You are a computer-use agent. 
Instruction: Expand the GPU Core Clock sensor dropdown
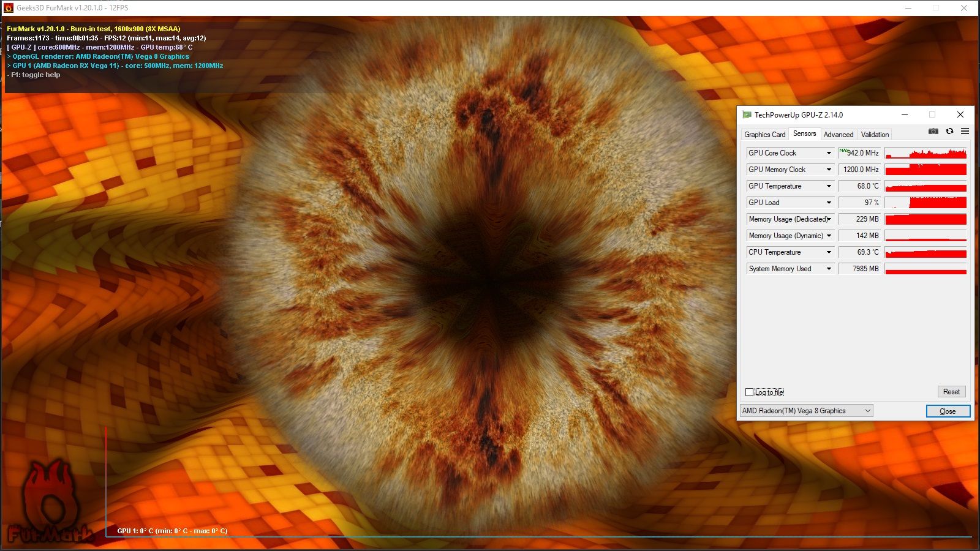829,153
